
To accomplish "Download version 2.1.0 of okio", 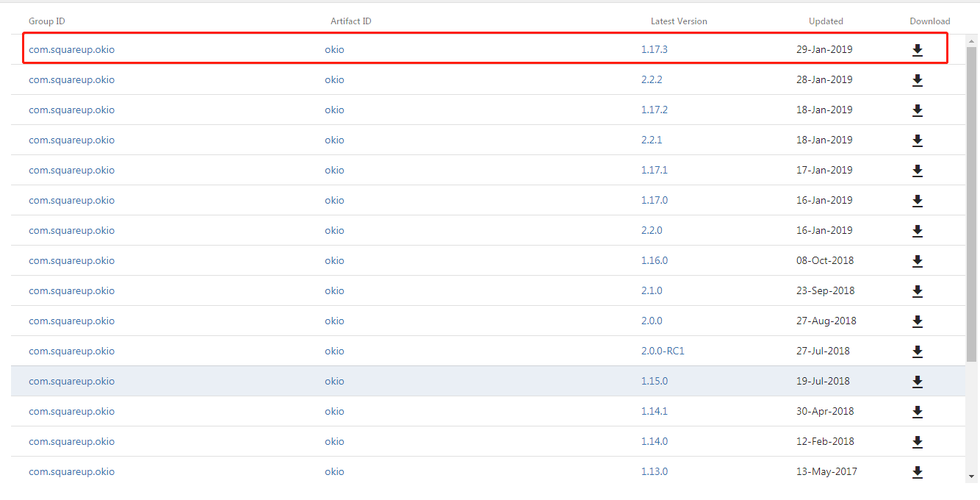I will tap(917, 291).
